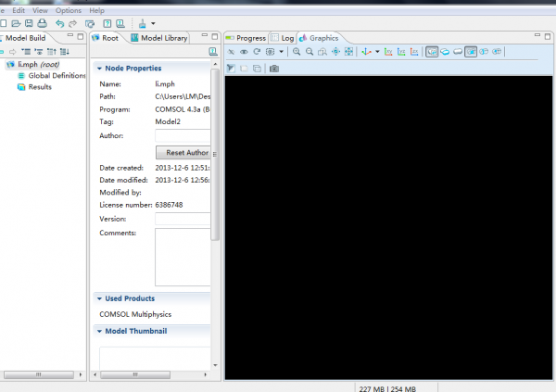The width and height of the screenshot is (556, 392).
Task: Click the arrow selection filter icon in Graphics
Action: point(231,68)
